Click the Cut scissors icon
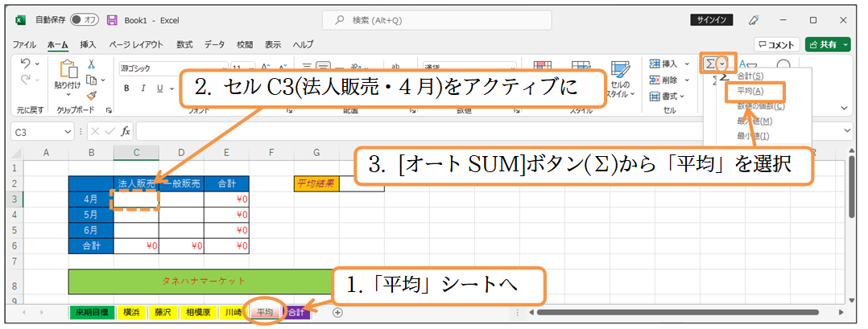The width and height of the screenshot is (868, 329). pyautogui.click(x=92, y=64)
